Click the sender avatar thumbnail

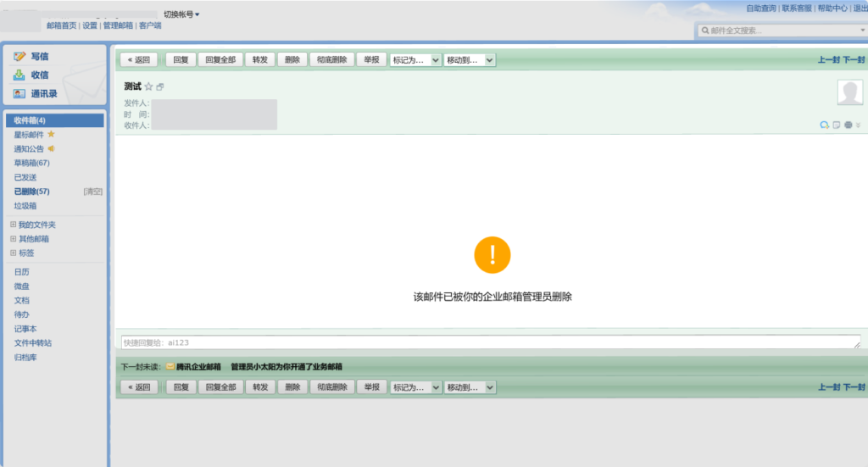tap(849, 93)
